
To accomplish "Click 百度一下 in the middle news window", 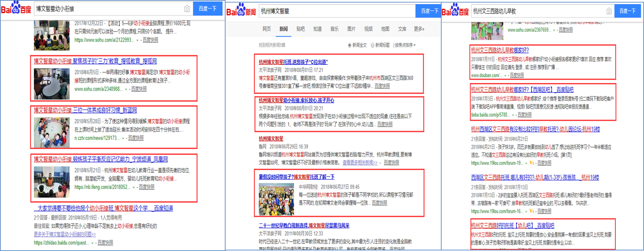I will 429,11.
